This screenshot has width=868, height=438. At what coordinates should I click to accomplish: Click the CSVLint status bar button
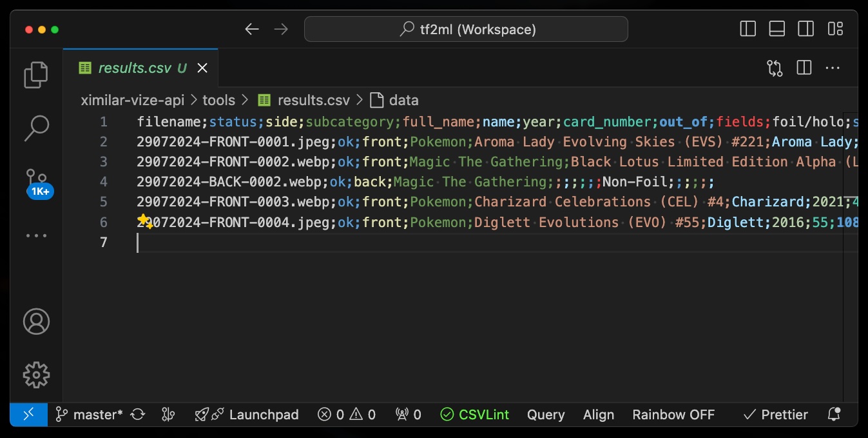[x=475, y=414]
